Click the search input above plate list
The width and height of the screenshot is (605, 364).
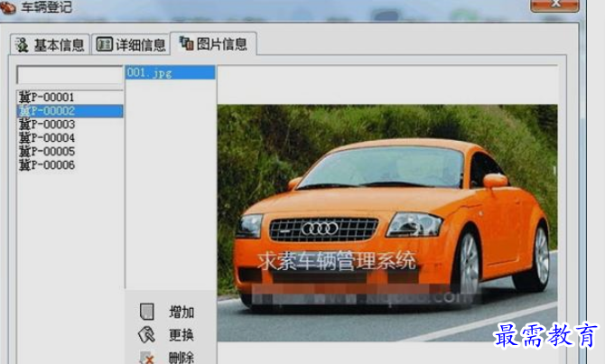(x=70, y=75)
